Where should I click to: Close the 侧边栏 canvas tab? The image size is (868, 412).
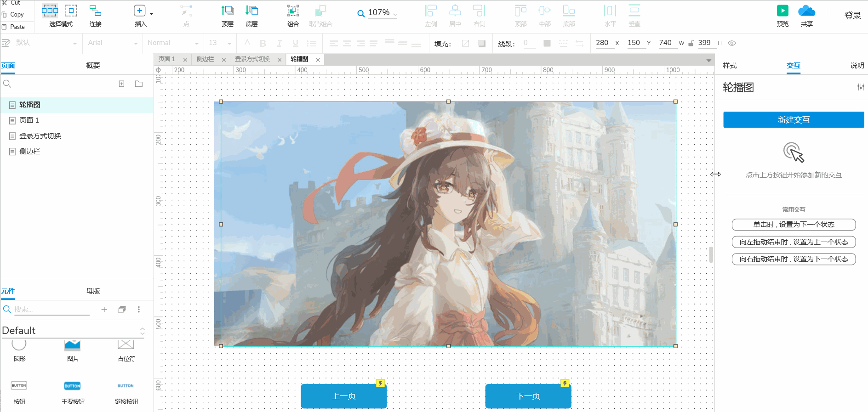(x=224, y=60)
